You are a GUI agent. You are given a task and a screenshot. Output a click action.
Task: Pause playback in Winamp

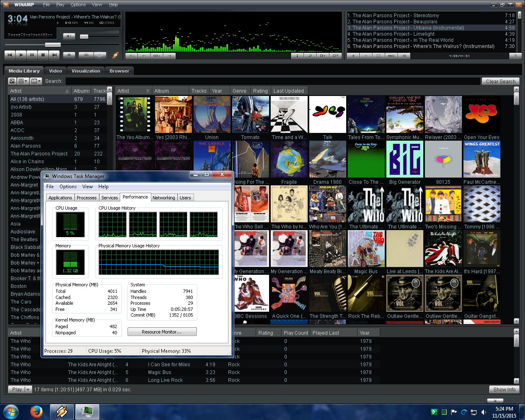click(32, 55)
